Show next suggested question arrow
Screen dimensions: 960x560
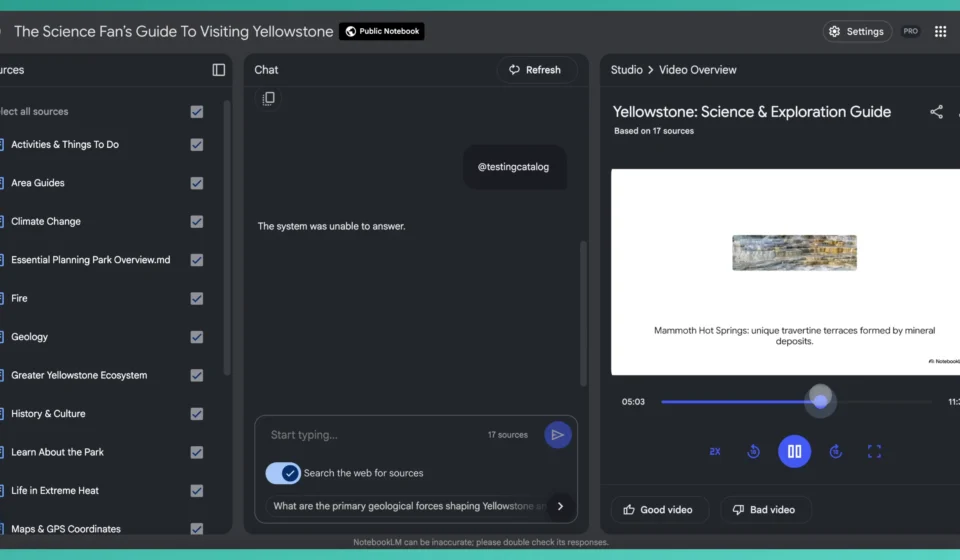(x=560, y=506)
